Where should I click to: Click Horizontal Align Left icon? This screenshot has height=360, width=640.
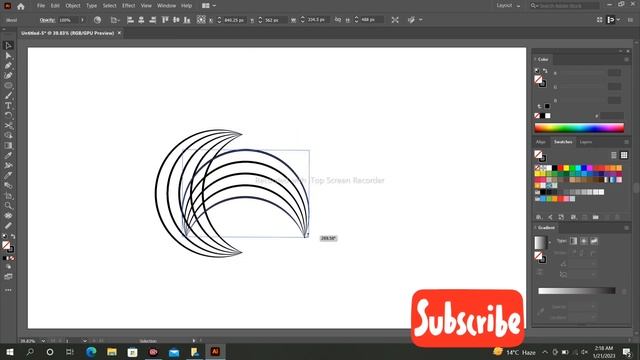click(131, 20)
